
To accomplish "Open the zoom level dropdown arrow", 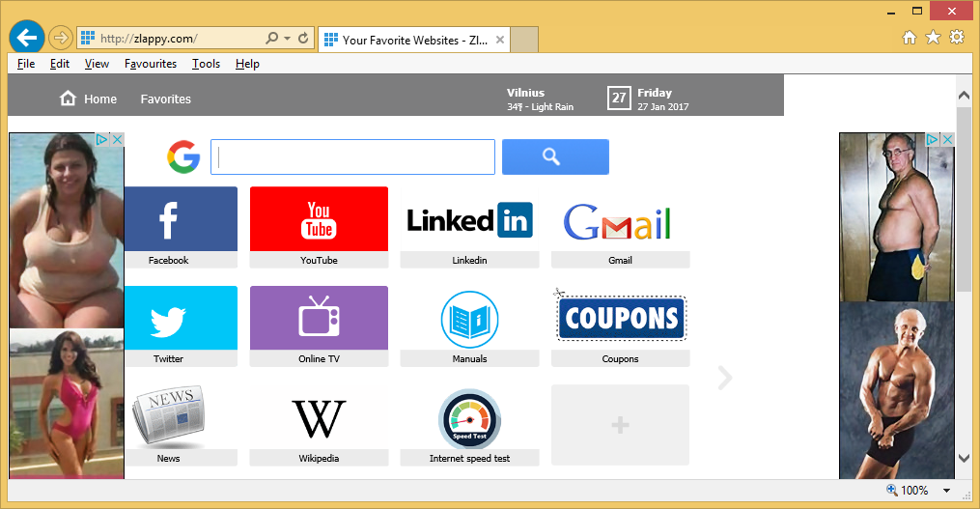I will tap(946, 491).
